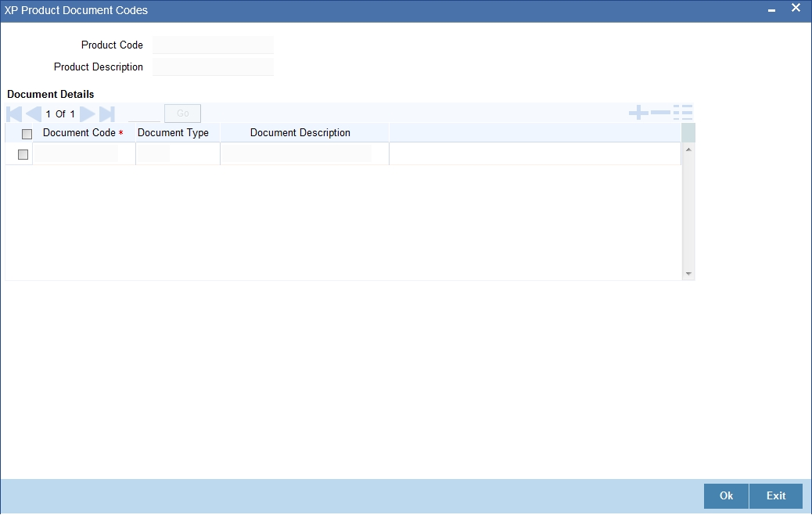
Task: Click the Go button
Action: [183, 113]
